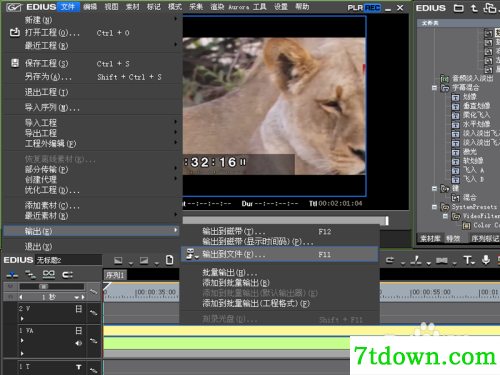
Task: Click the REC recorder mode button
Action: coord(373,8)
